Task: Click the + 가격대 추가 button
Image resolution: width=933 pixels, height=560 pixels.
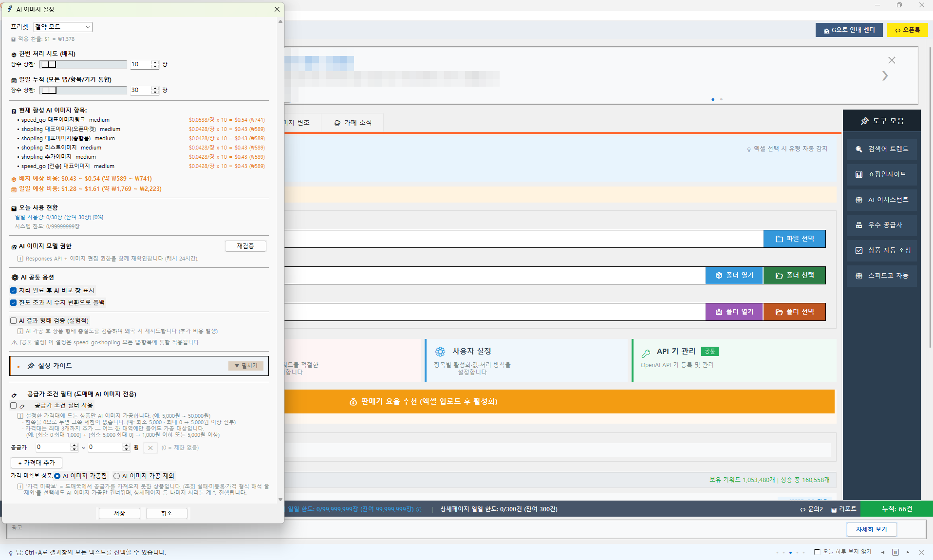Action: (x=37, y=463)
